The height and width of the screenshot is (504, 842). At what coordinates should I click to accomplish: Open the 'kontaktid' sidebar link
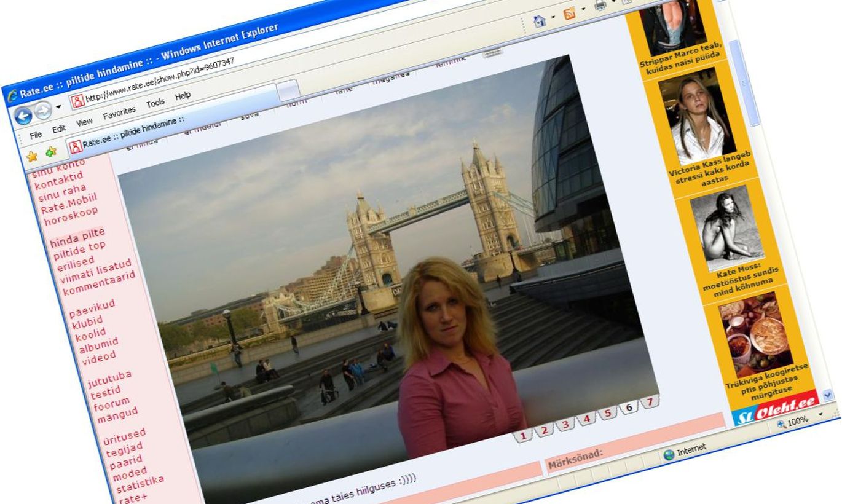pyautogui.click(x=58, y=181)
